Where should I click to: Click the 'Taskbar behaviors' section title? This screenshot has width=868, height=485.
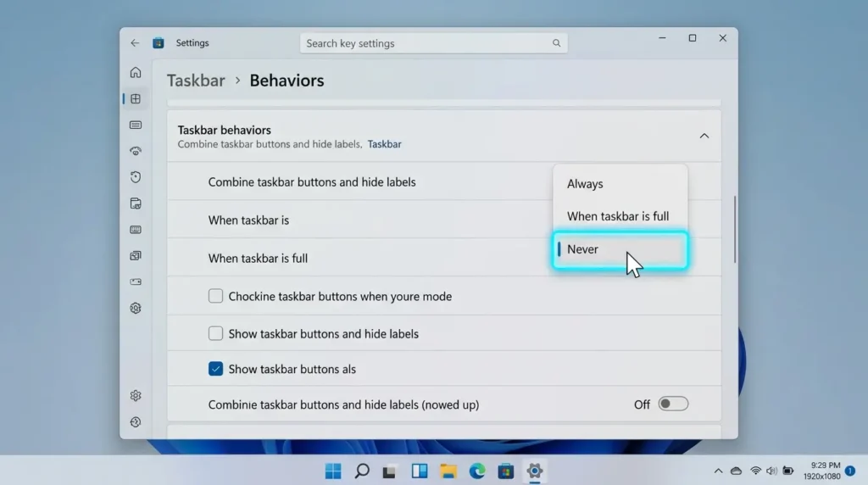tap(224, 130)
